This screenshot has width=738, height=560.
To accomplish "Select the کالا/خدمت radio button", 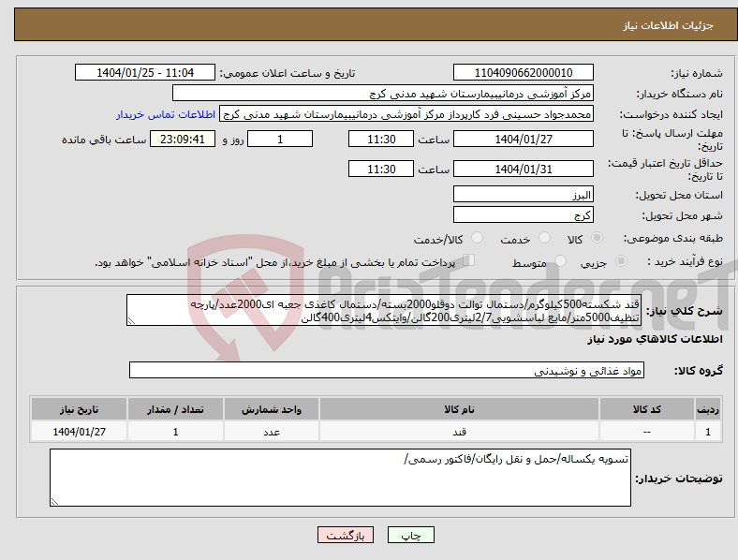I will pyautogui.click(x=478, y=238).
